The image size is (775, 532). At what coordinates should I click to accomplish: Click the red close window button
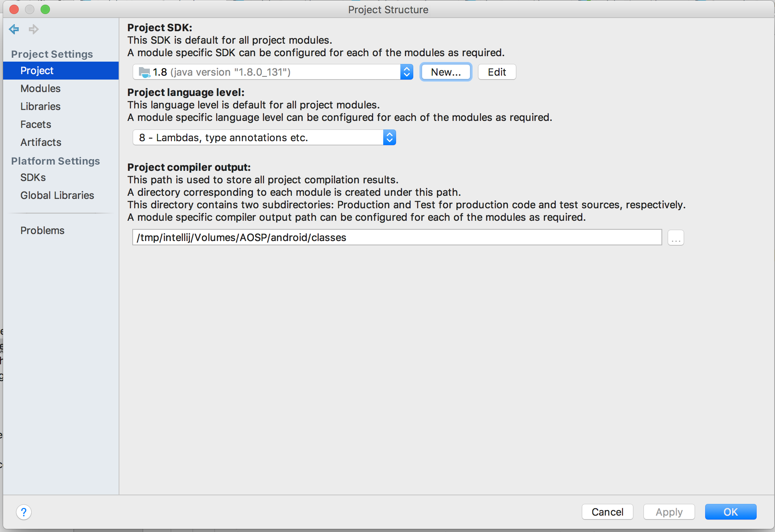click(x=14, y=9)
